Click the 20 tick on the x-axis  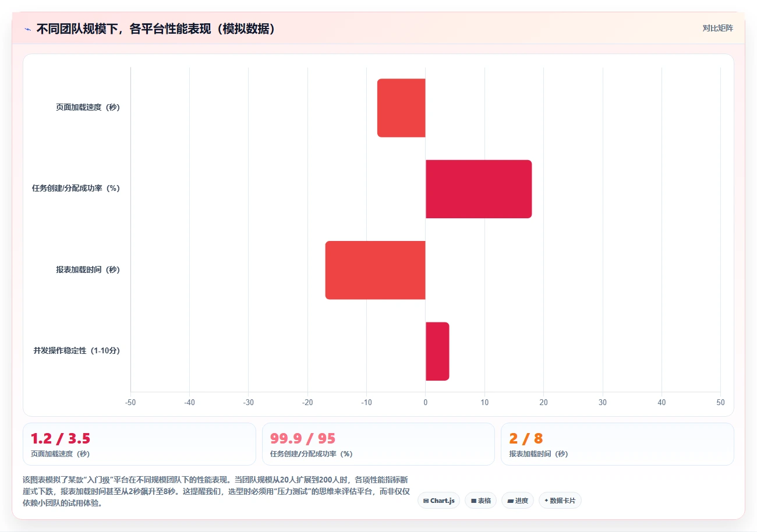coord(544,402)
